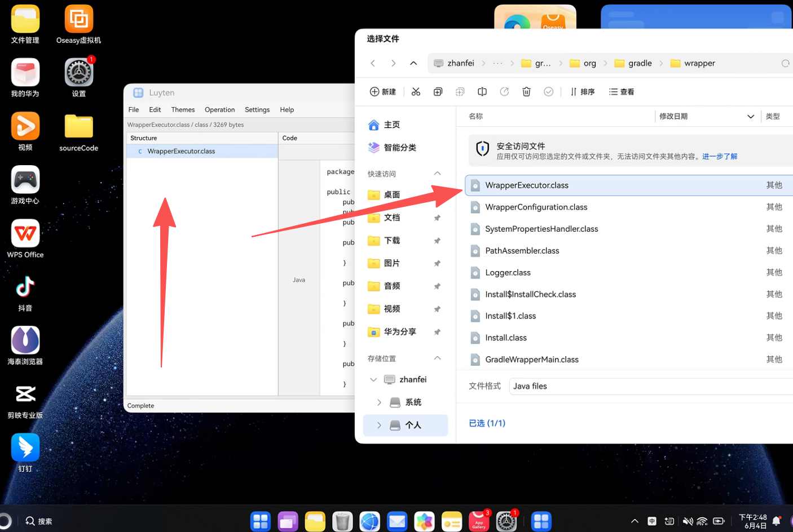This screenshot has width=793, height=532.
Task: Open the Help menu in Luyten
Action: [287, 110]
